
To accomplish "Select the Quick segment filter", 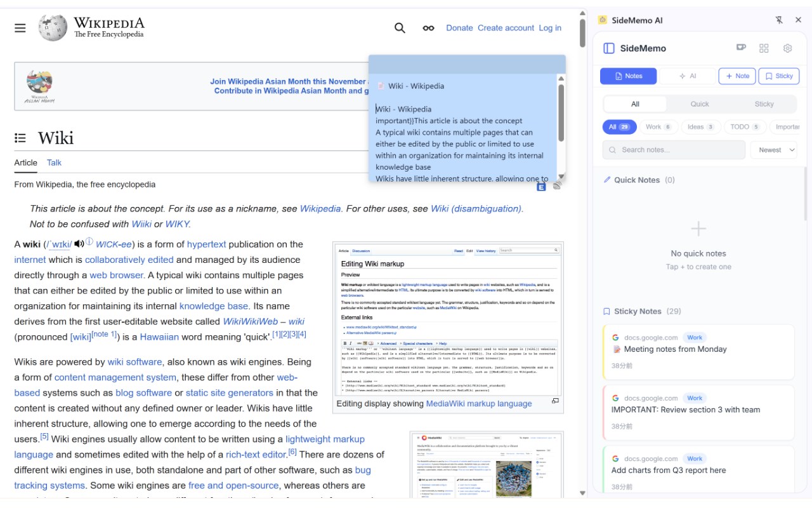I will [x=700, y=104].
